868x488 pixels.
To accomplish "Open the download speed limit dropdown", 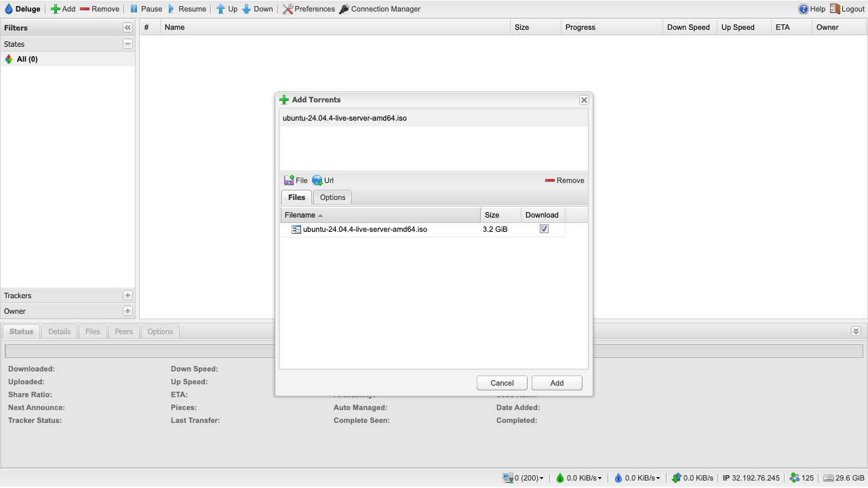I will pyautogui.click(x=578, y=478).
